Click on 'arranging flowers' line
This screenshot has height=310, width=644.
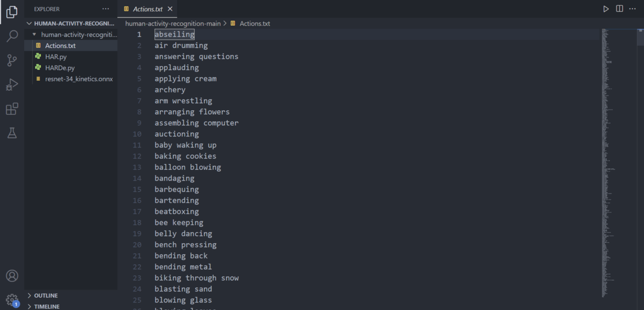pyautogui.click(x=192, y=112)
